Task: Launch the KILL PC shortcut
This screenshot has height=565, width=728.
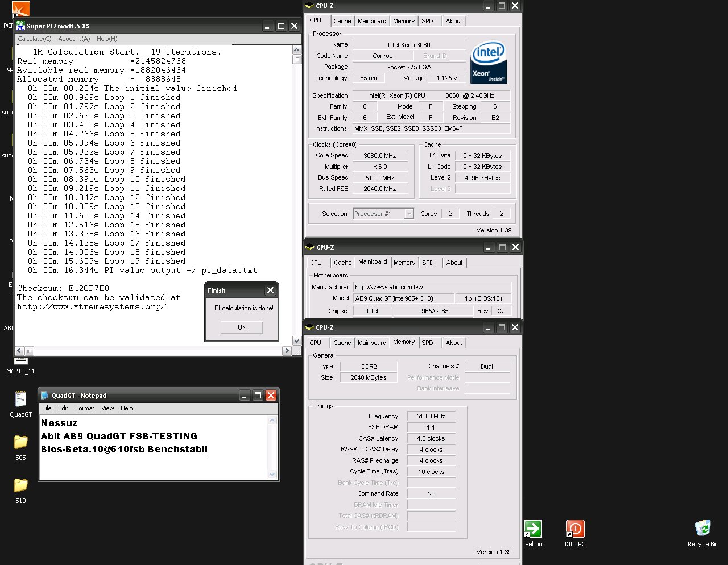Action: [575, 529]
